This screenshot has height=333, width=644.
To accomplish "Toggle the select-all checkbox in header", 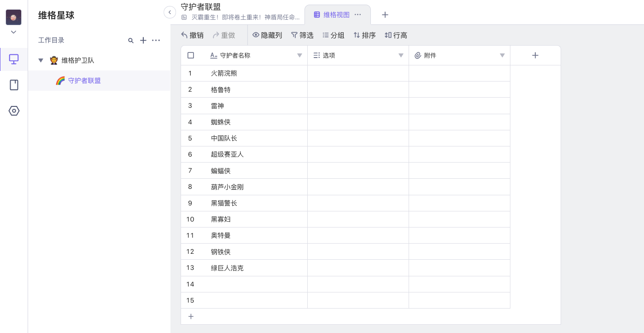I will pos(191,55).
